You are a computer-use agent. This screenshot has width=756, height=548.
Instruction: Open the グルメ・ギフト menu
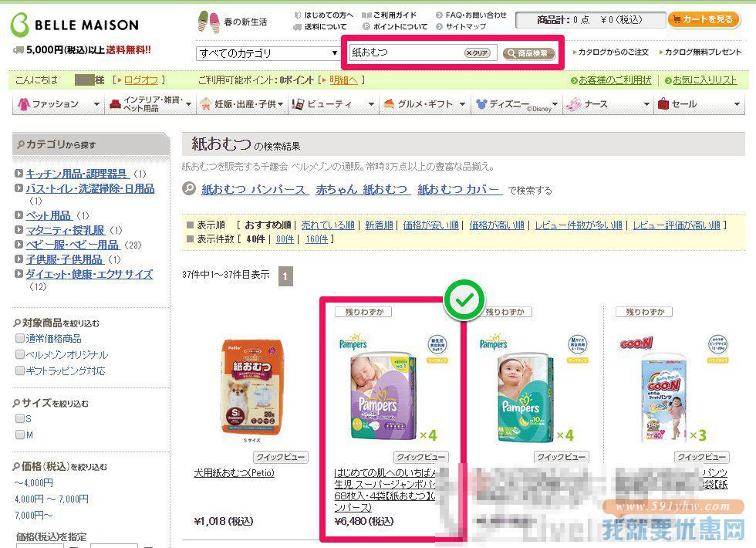pos(425,103)
